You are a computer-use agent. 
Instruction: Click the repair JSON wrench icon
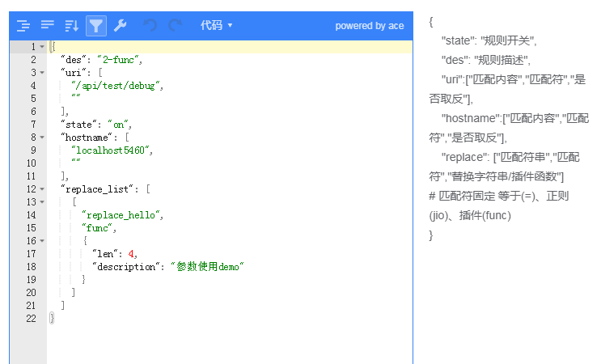click(x=121, y=26)
